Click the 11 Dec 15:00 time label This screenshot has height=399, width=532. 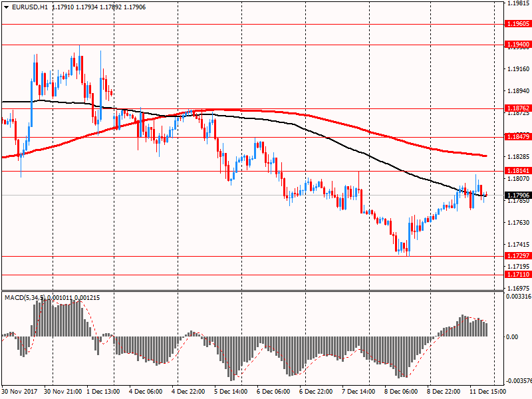point(487,392)
